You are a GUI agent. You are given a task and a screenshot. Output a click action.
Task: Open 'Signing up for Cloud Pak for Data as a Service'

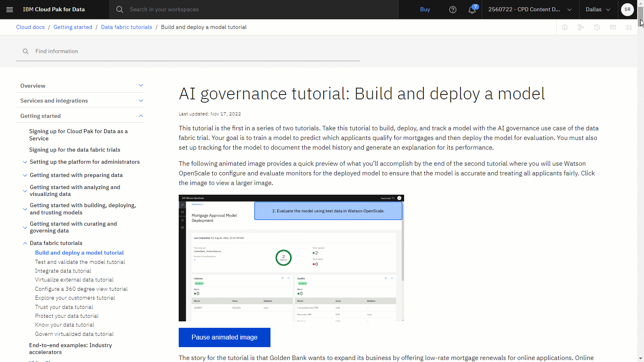(x=78, y=135)
